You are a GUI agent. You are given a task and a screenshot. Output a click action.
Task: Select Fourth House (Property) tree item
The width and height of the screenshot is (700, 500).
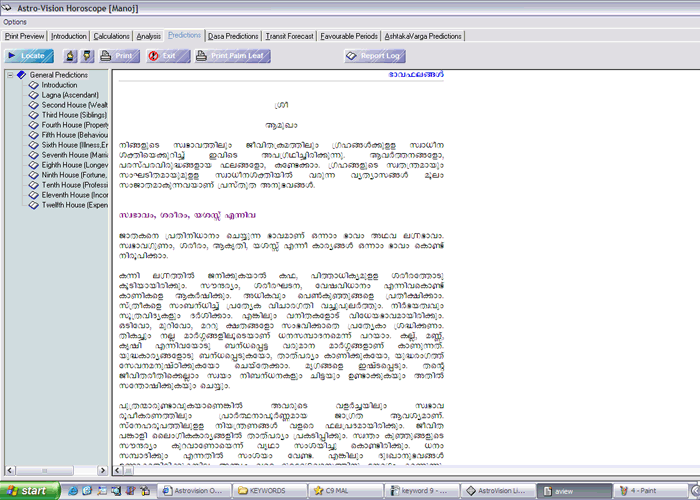75,125
